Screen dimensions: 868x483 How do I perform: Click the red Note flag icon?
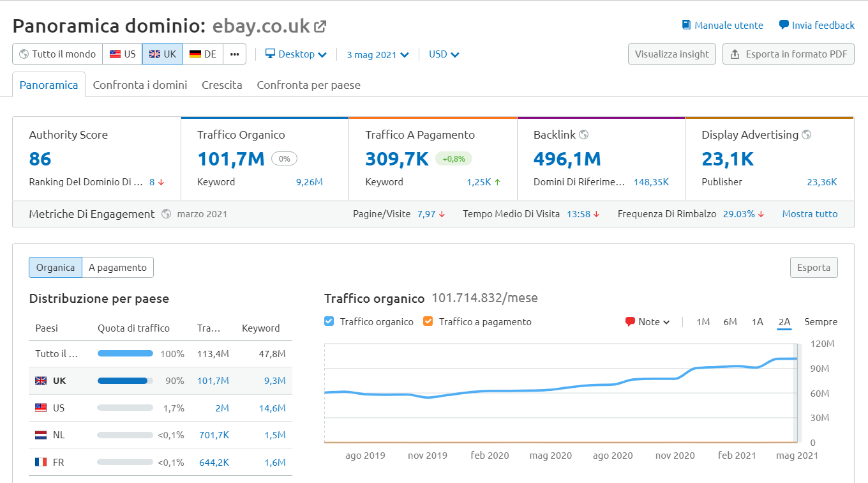(631, 322)
